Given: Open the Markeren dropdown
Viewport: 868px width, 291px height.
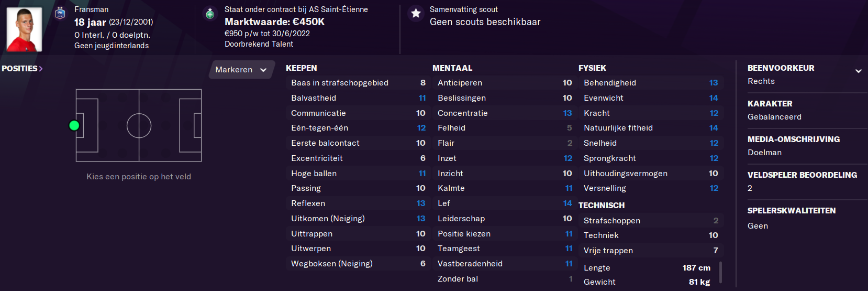Looking at the screenshot, I should tap(241, 70).
